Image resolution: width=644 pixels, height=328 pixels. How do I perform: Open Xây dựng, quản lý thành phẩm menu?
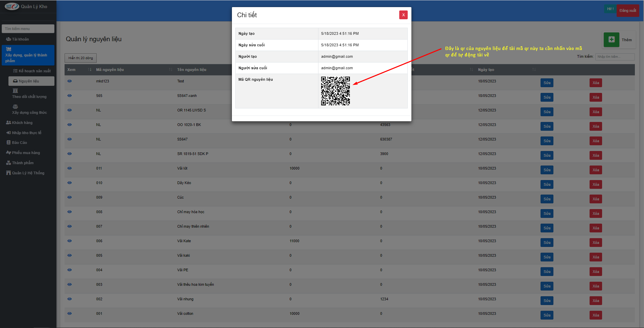pos(28,55)
